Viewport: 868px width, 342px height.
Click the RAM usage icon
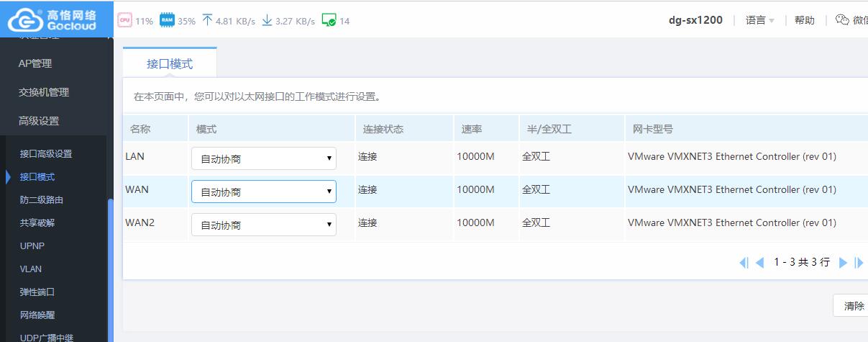point(167,20)
